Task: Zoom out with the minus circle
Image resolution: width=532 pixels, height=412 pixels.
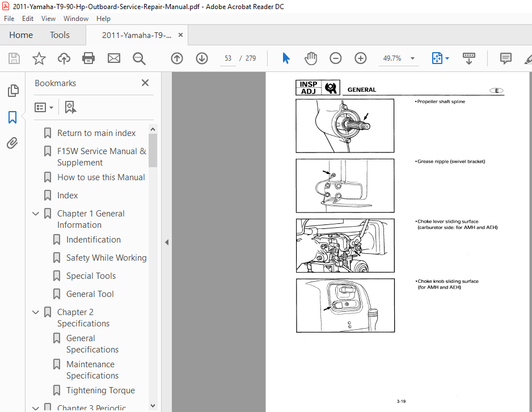Action: 336,58
